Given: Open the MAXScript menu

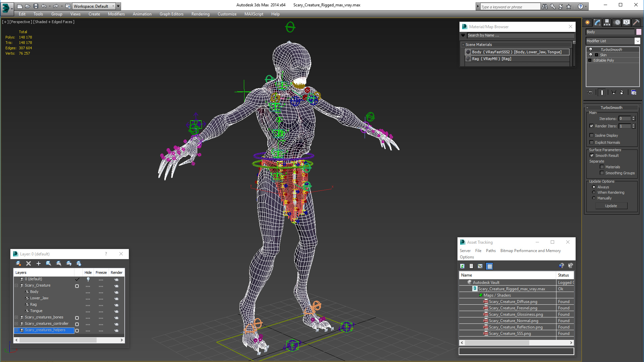Looking at the screenshot, I should (x=254, y=14).
